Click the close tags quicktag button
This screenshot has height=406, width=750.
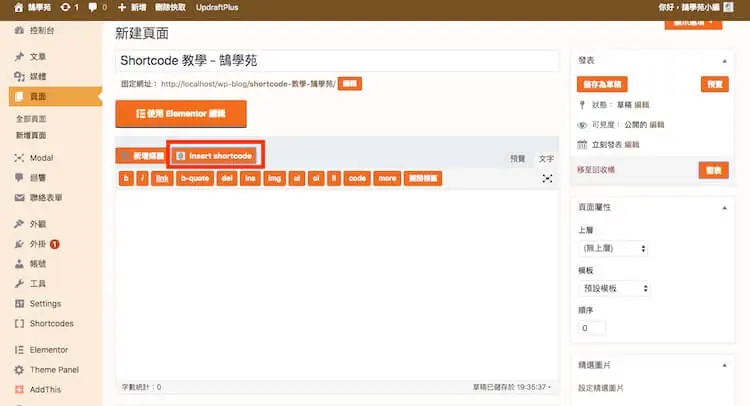(x=423, y=178)
